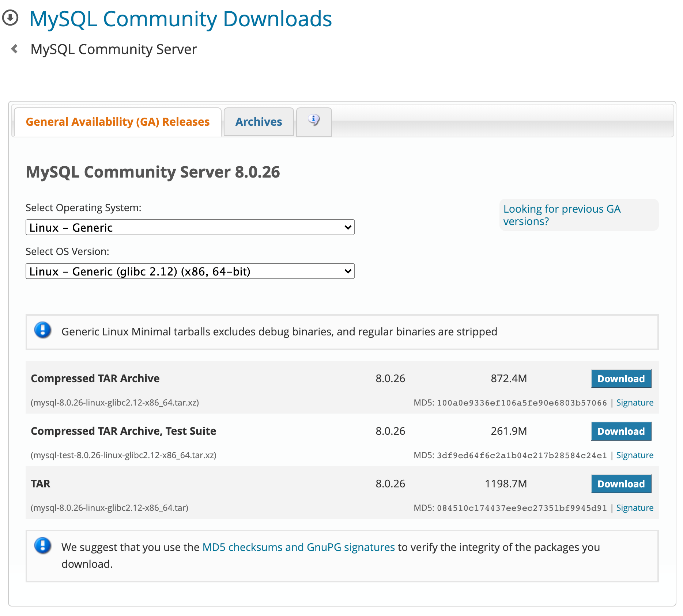Open MD5 checksums and GnuPG signatures link
683x616 pixels.
[x=299, y=547]
